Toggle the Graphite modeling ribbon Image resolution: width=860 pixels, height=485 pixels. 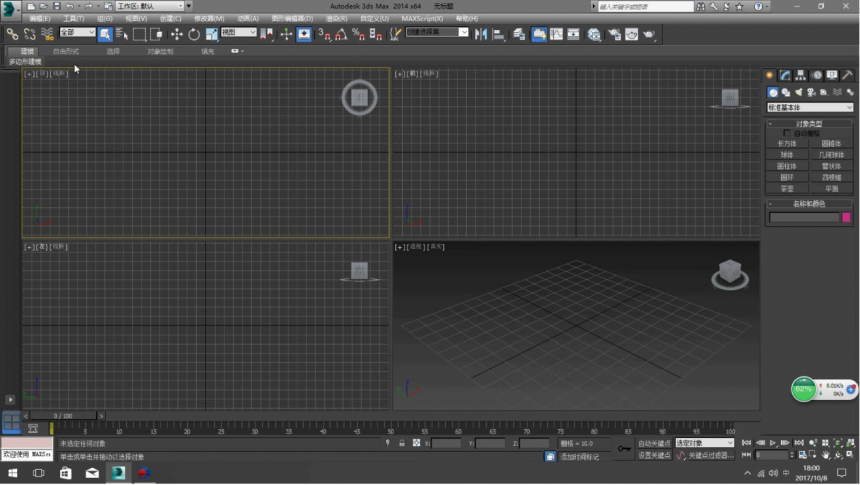point(539,34)
